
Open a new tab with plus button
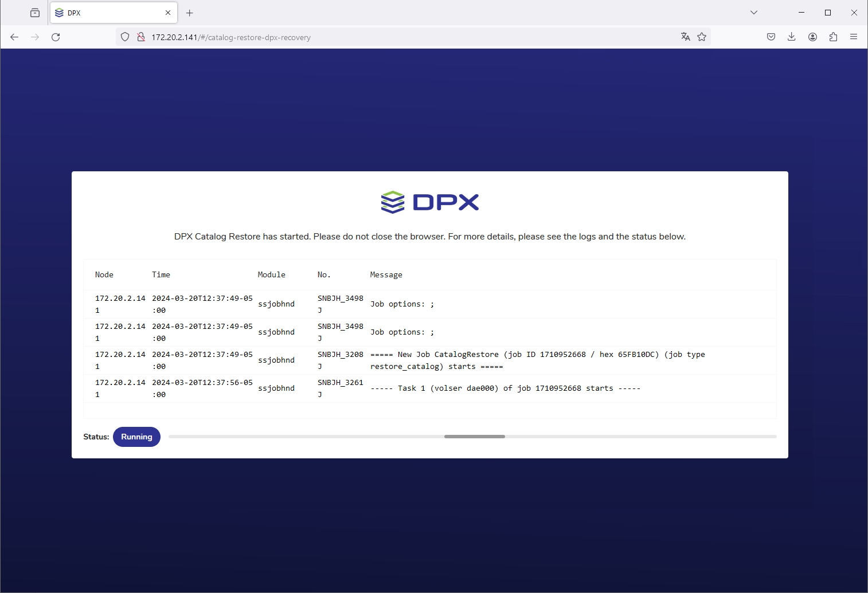190,13
